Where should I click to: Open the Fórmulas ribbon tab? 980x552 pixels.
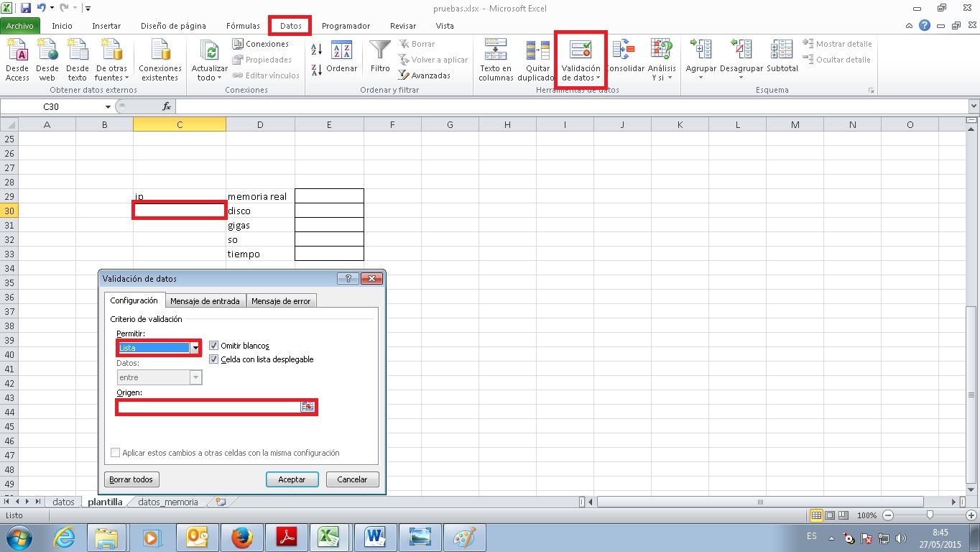tap(243, 25)
